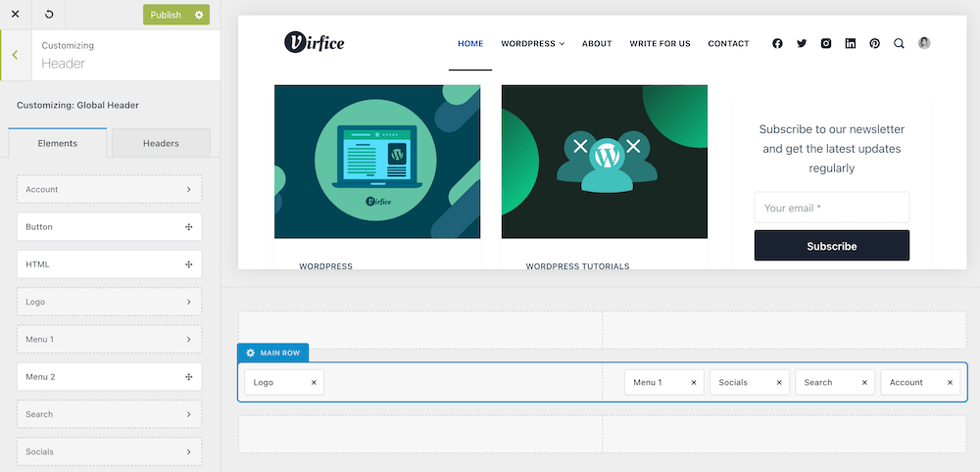Remove Socials from the main row

(779, 382)
